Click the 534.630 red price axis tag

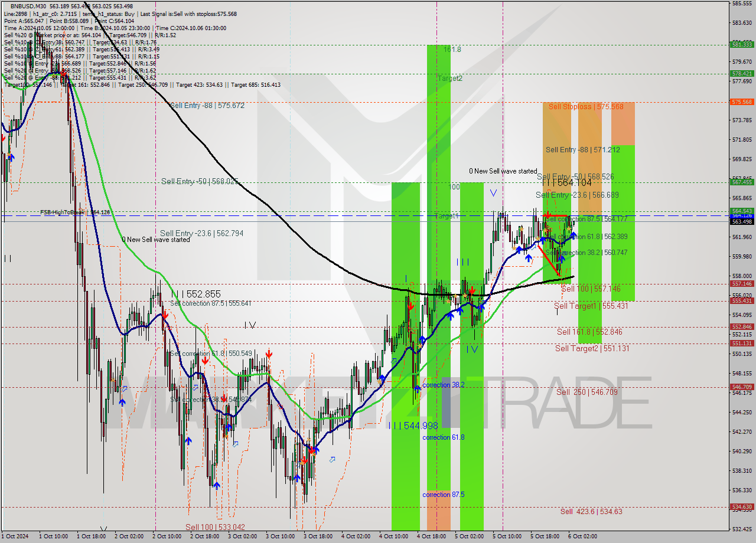pos(742,506)
